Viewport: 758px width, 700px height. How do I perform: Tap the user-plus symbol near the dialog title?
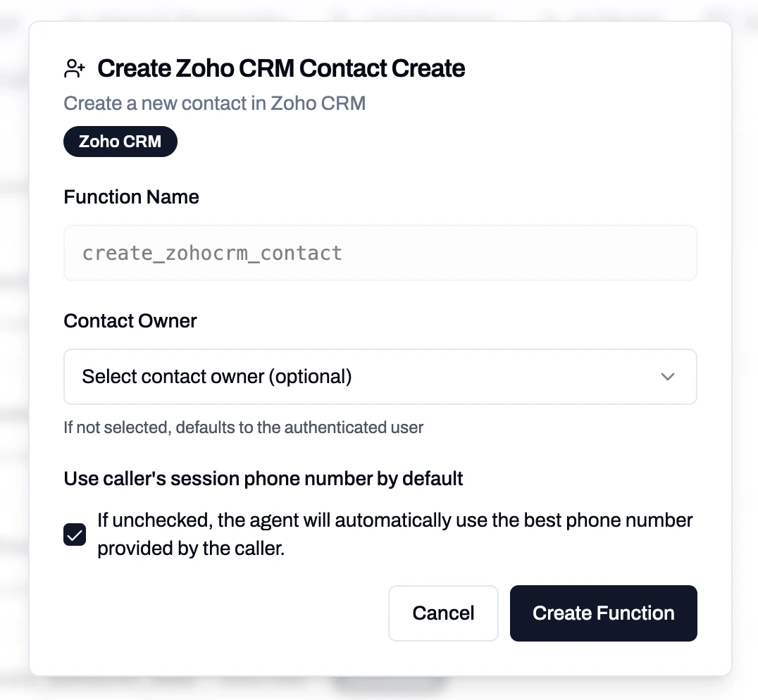[x=74, y=67]
